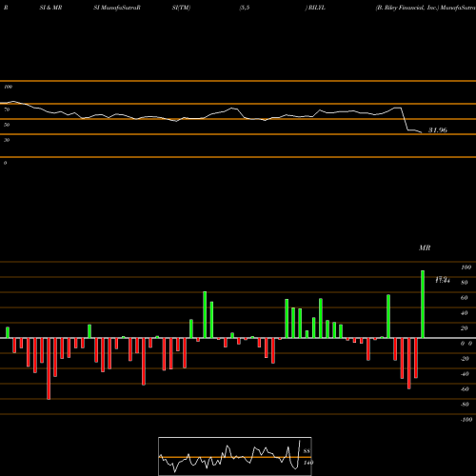Click the 17.44 value beside the last MR bar
The image size is (476, 476).
pyautogui.click(x=443, y=280)
